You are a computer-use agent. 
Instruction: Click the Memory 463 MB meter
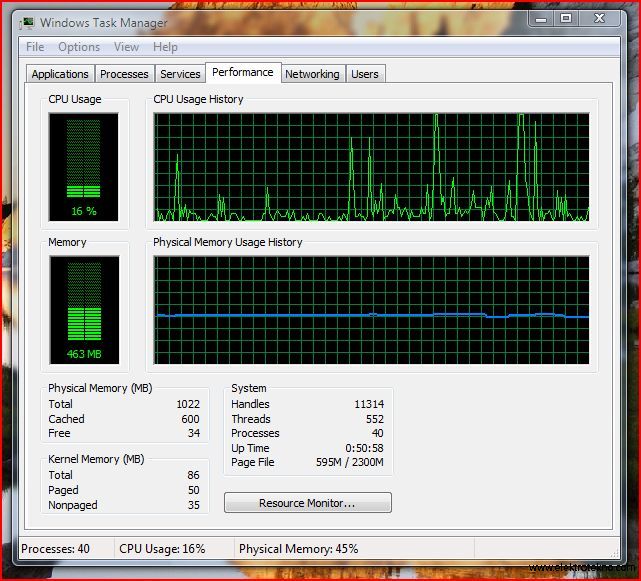tap(84, 310)
